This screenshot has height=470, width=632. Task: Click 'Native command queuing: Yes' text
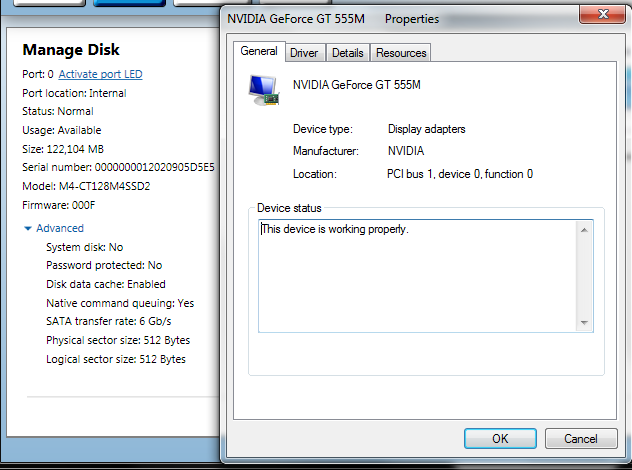click(x=120, y=303)
